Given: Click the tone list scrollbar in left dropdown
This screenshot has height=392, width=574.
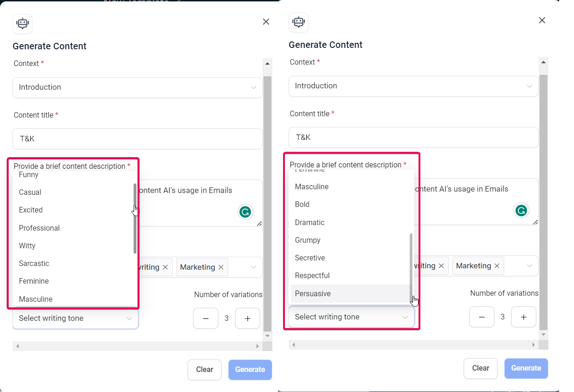Looking at the screenshot, I should [135, 219].
